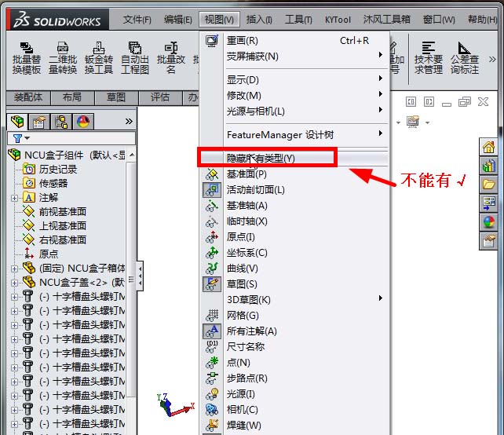Switch to the 草图 command tab
504x435 pixels.
116,97
